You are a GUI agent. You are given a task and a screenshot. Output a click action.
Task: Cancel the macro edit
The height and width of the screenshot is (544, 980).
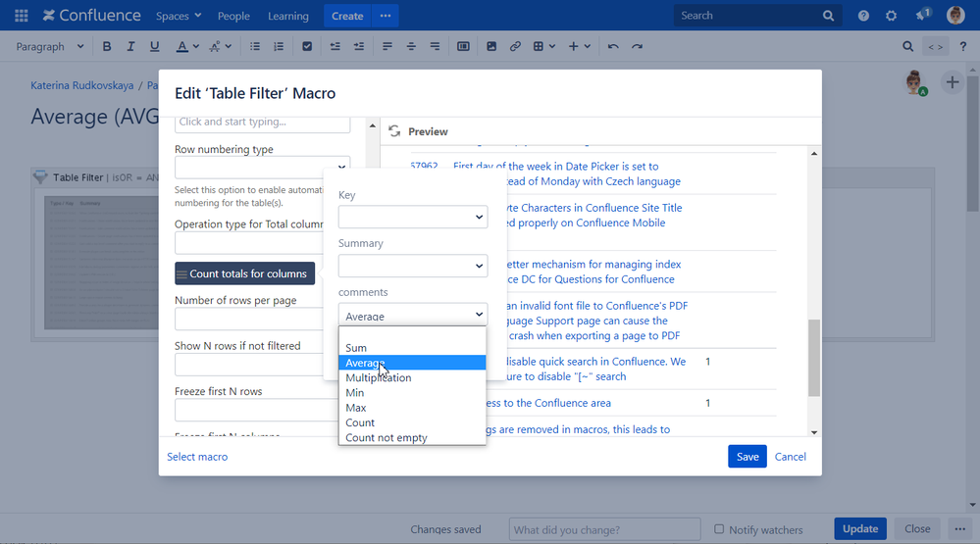(x=790, y=457)
